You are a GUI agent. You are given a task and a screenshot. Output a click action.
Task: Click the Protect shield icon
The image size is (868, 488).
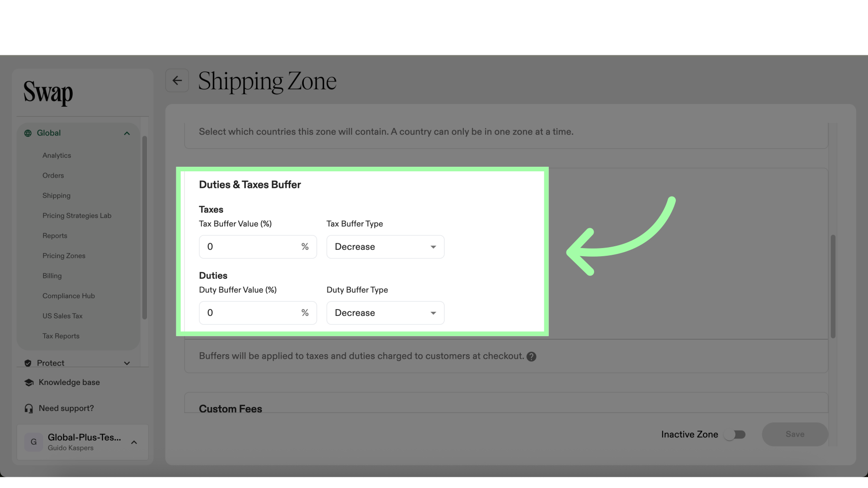(x=28, y=363)
